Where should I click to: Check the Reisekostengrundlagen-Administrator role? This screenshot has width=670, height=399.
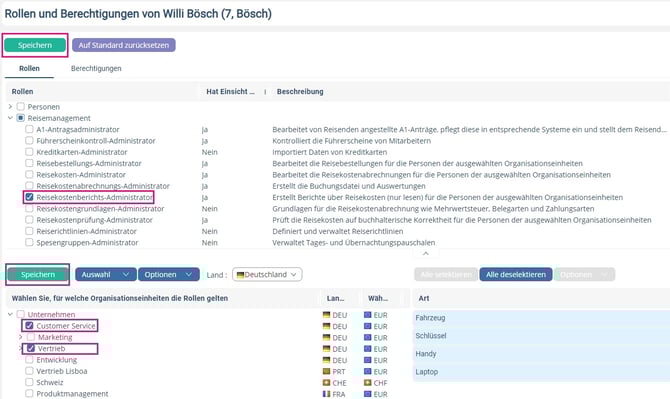point(29,208)
